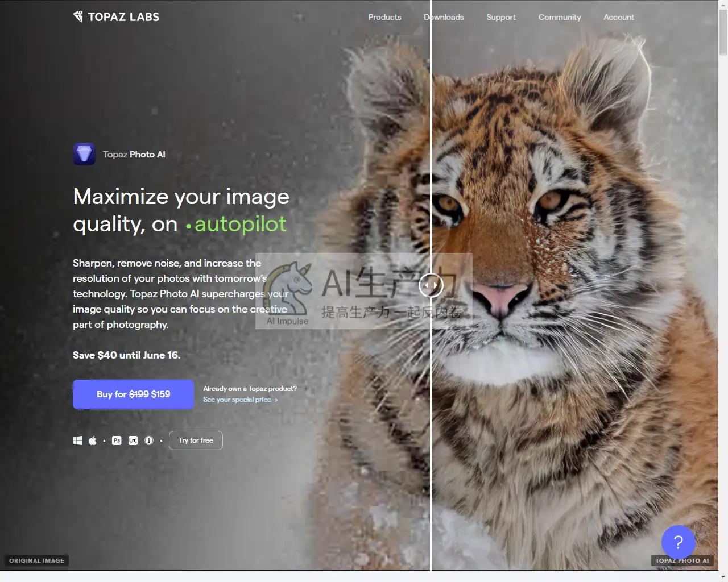Viewport: 728px width, 582px height.
Task: Click the Windows platform icon
Action: 77,440
